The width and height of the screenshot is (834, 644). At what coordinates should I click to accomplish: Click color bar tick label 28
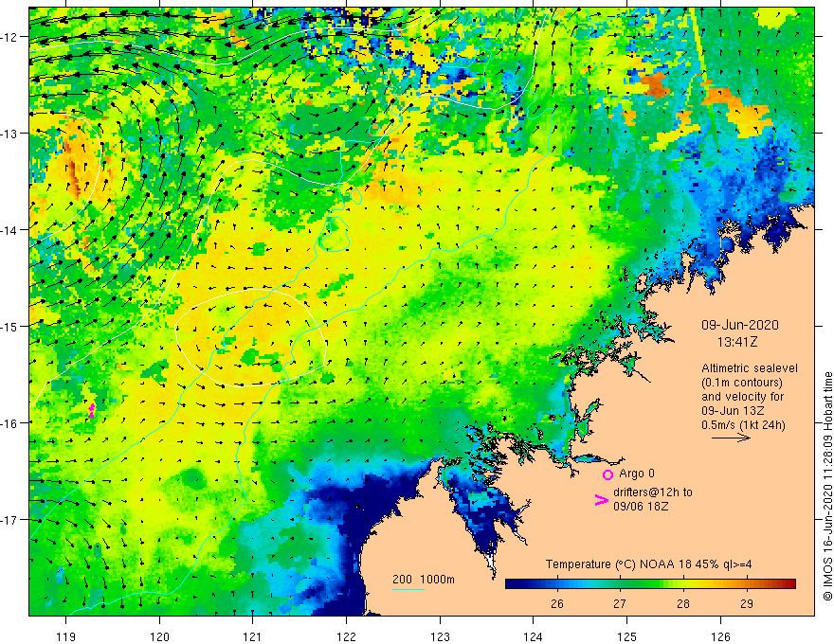[x=683, y=603]
